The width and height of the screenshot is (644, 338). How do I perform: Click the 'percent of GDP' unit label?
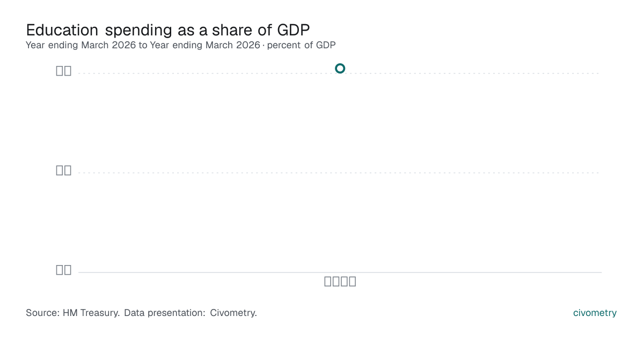tap(301, 45)
